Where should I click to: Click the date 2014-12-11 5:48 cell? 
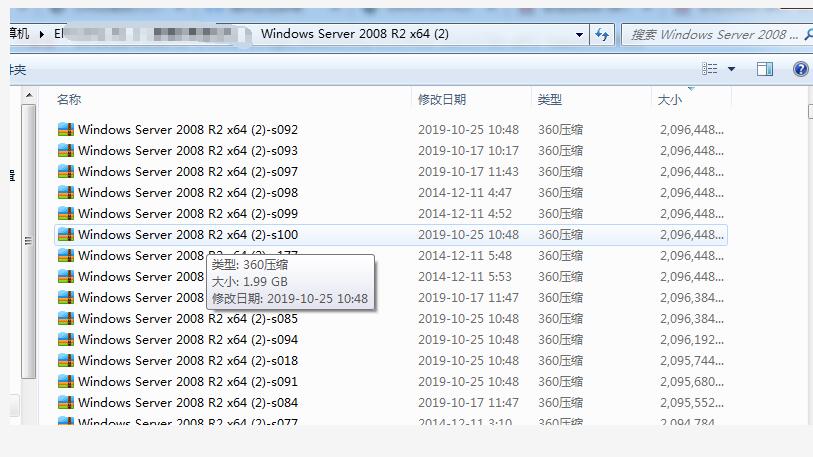click(x=465, y=256)
